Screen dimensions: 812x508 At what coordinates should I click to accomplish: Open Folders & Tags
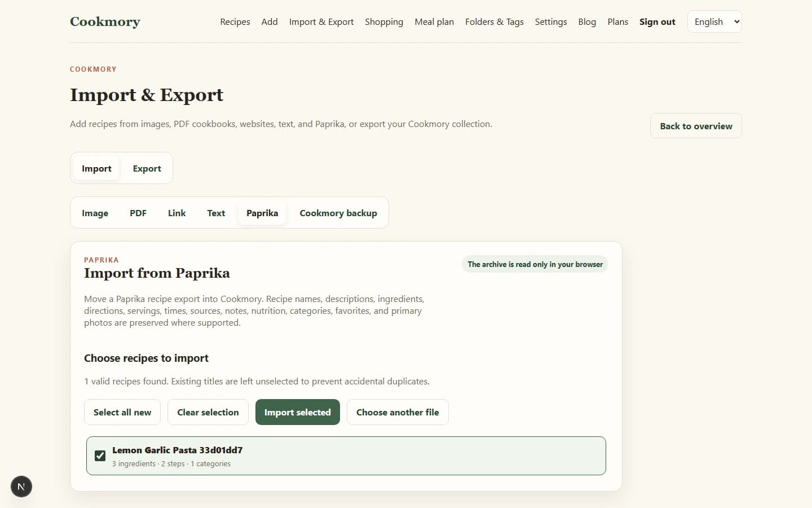click(x=495, y=21)
